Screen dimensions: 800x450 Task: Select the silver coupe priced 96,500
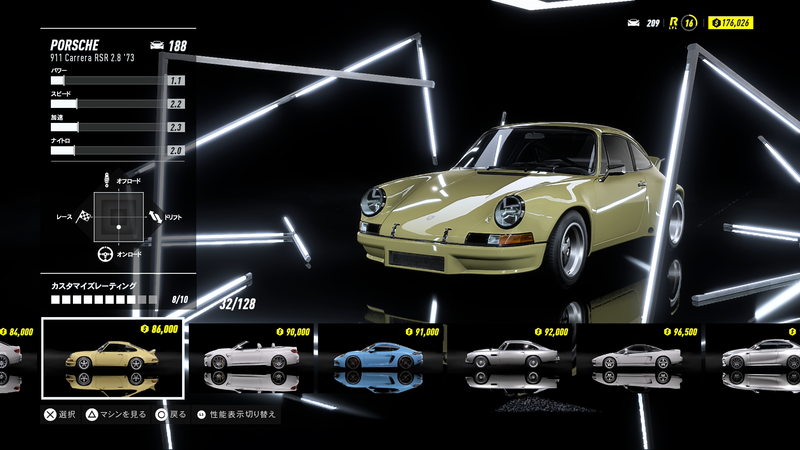click(638, 358)
